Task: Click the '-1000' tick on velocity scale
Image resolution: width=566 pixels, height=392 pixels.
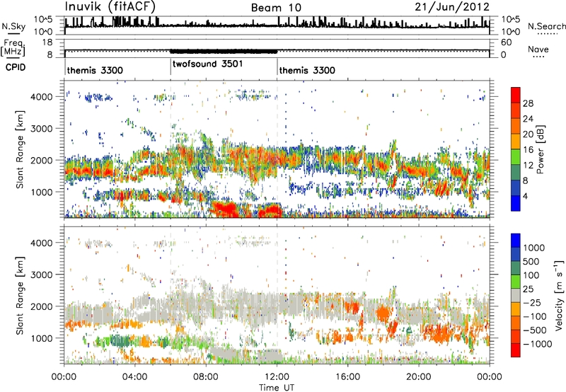Action: (538, 344)
